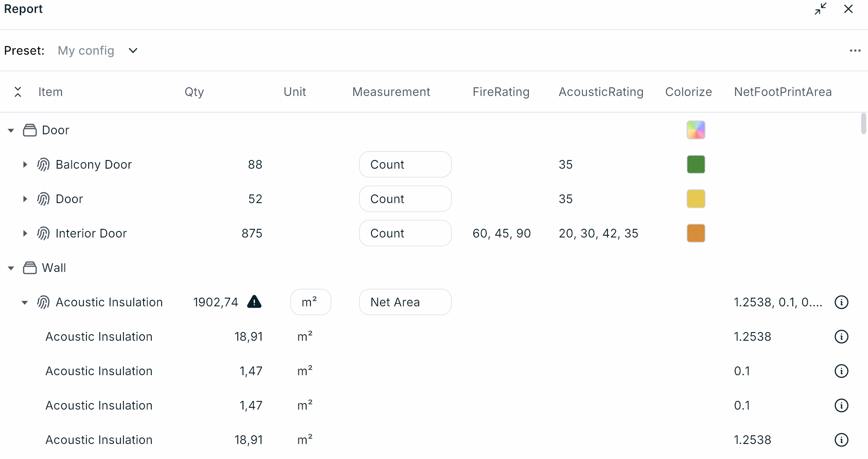Click the FireRating column header
Viewport: 868px width, 459px height.
point(501,92)
